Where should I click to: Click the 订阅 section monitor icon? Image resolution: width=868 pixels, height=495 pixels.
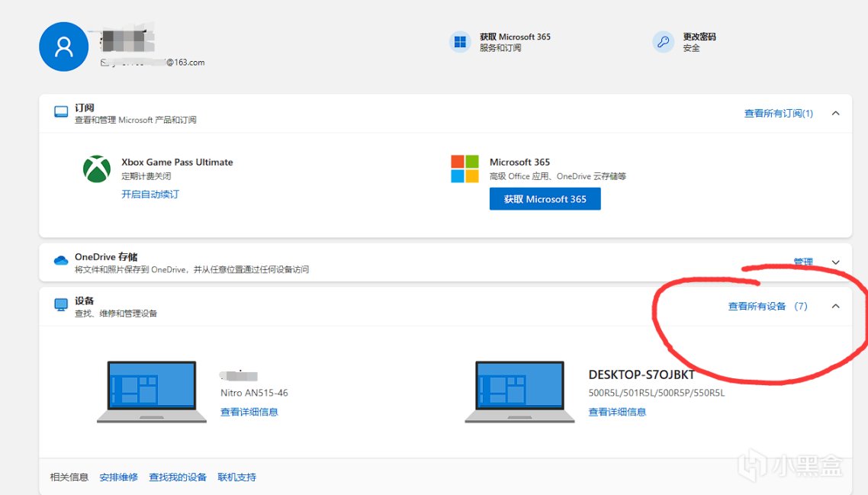point(61,112)
